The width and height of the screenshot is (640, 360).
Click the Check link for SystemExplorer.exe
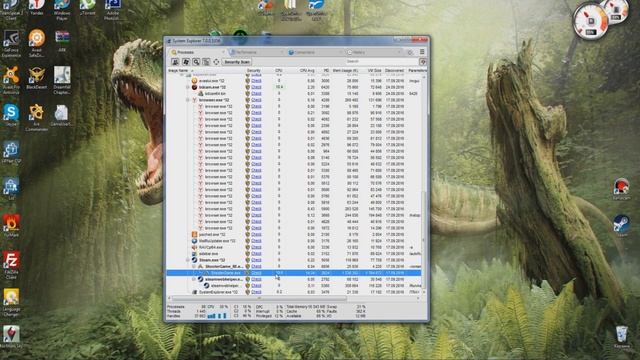pyautogui.click(x=256, y=292)
